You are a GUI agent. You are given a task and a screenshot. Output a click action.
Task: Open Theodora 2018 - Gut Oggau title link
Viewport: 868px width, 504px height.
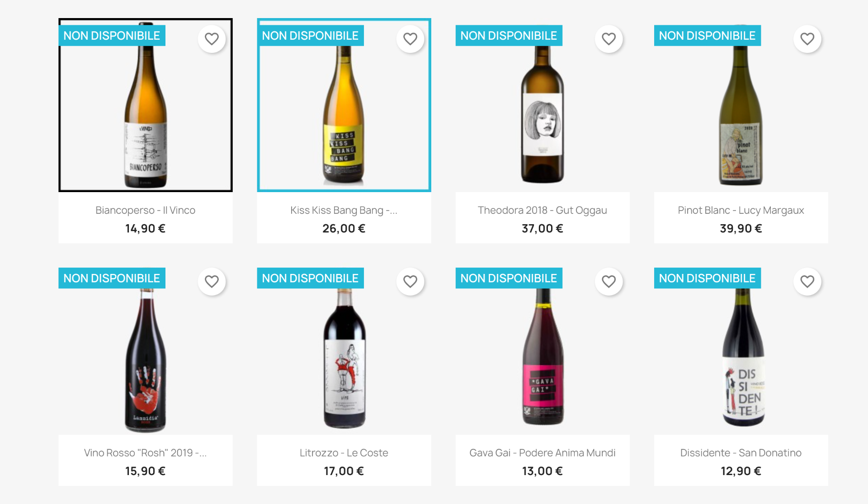(x=542, y=210)
